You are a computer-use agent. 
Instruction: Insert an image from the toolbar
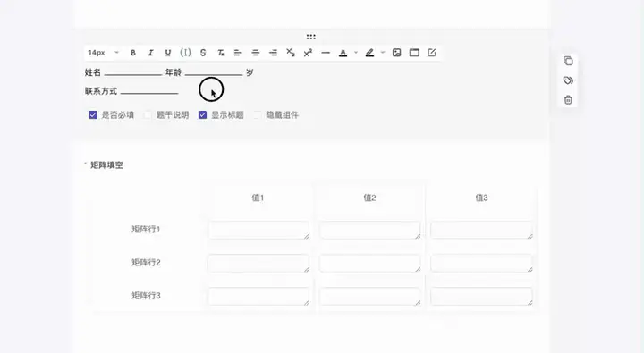click(x=397, y=53)
